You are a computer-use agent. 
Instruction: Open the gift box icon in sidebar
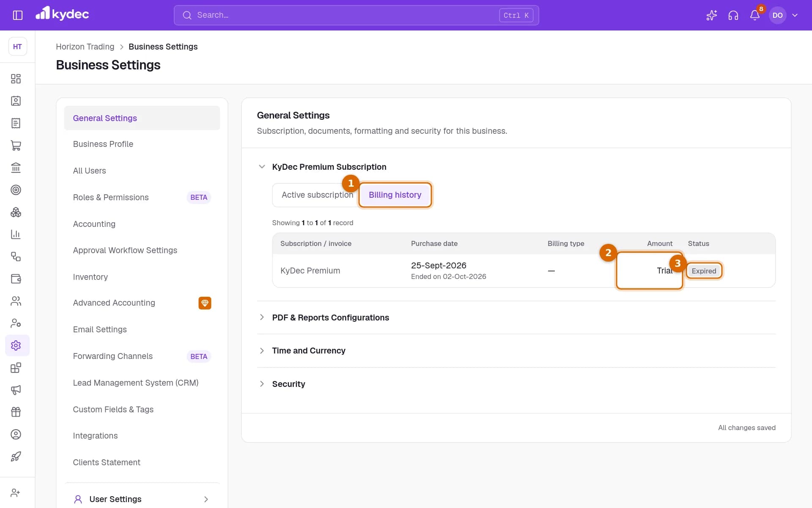click(16, 412)
